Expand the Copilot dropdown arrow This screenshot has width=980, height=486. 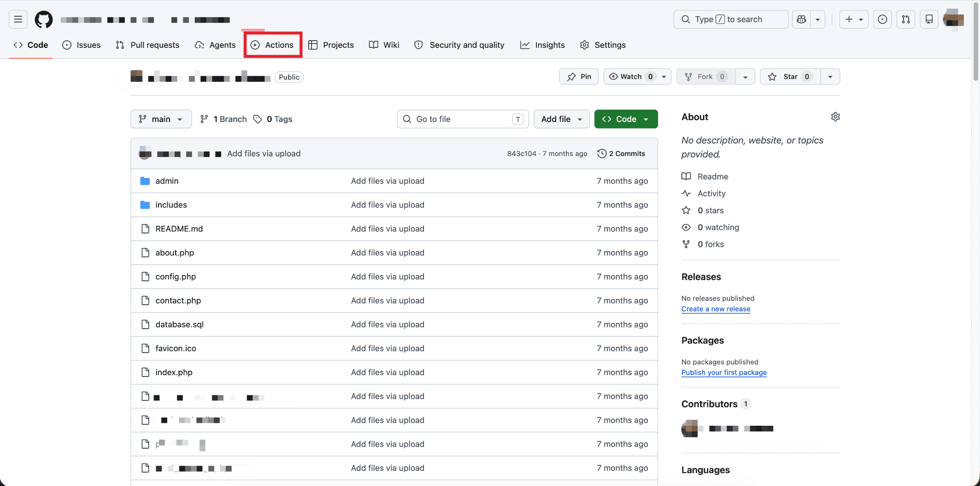818,19
